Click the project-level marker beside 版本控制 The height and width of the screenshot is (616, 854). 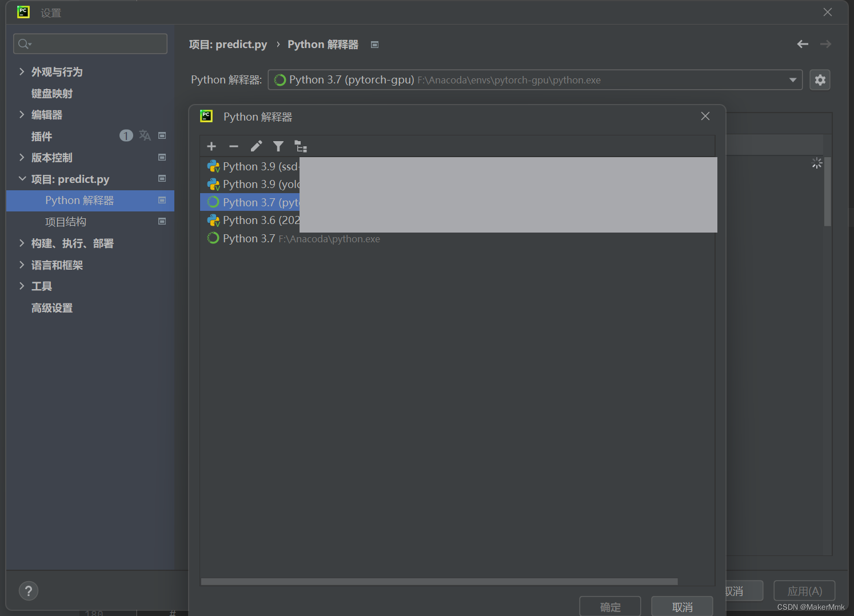pyautogui.click(x=162, y=157)
